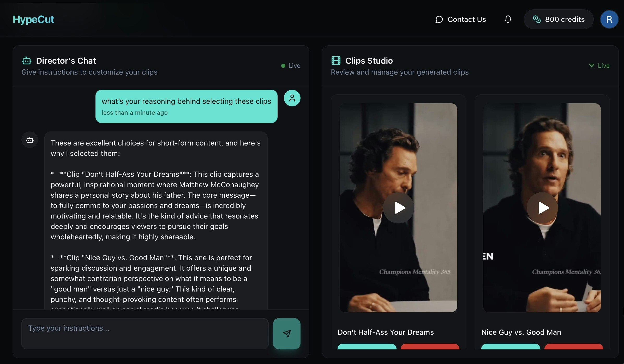Click the instructions input field
Screen dimensions: 624x364
[x=145, y=334]
